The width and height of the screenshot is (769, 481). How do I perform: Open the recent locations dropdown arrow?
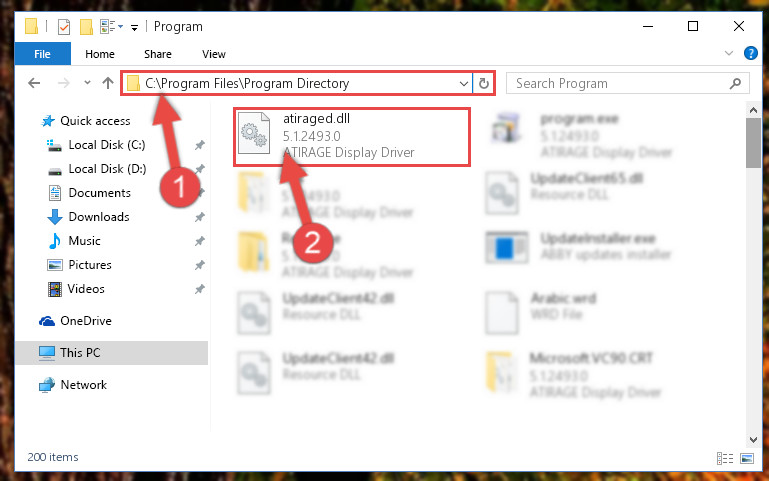(x=87, y=83)
